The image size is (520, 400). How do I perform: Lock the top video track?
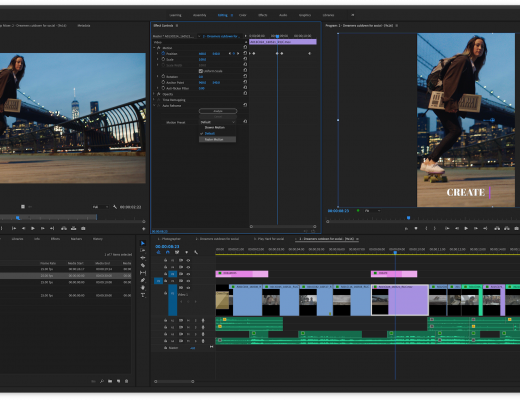[165, 260]
